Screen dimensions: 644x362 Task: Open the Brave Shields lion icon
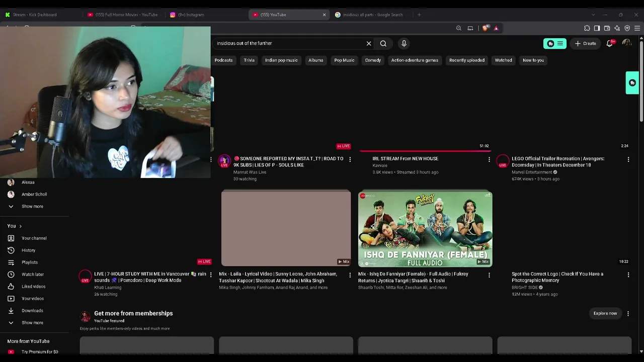tap(485, 28)
